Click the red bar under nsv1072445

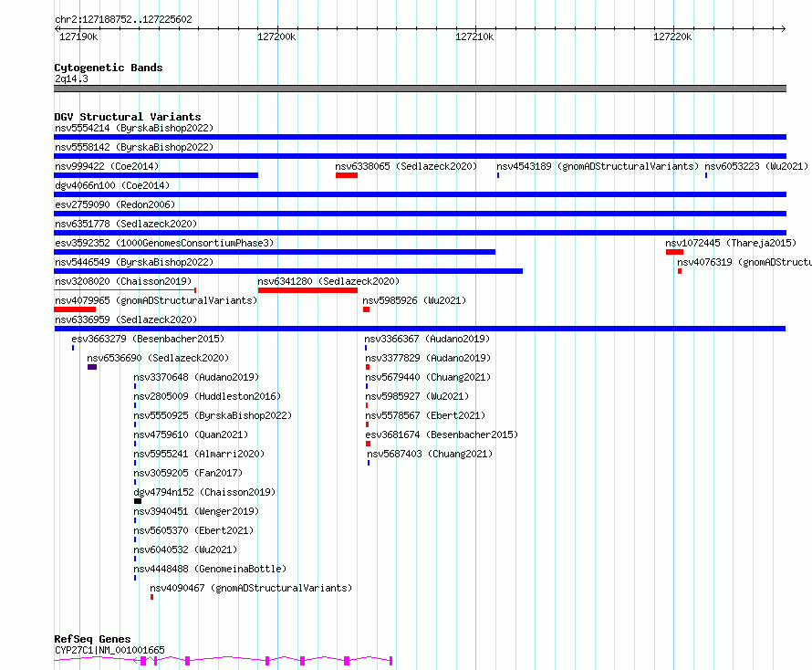coord(675,252)
